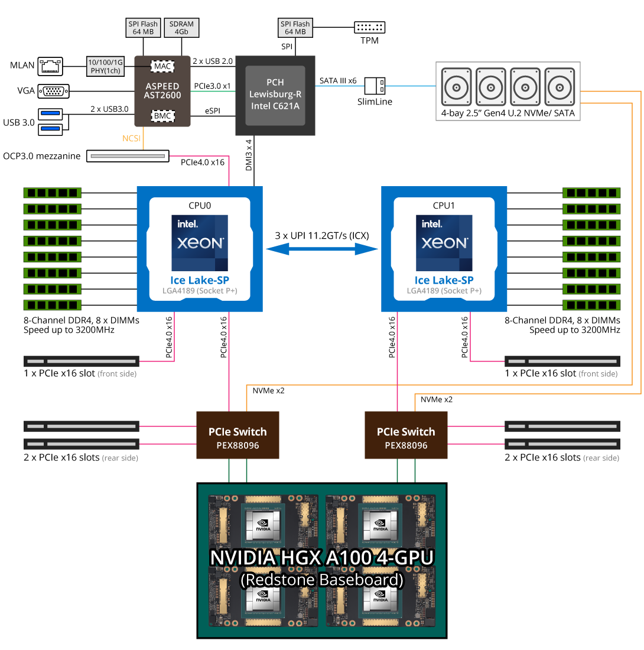This screenshot has height=650, width=644.
Task: Click the SPI Flash 64 MB box above PCH
Action: (x=295, y=28)
